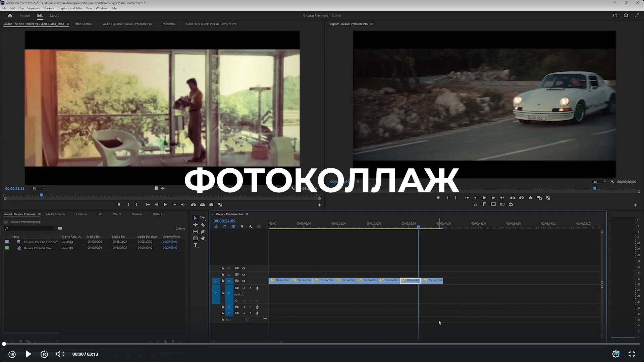The height and width of the screenshot is (362, 644).
Task: Open the Program panel hamburger menu
Action: point(371,24)
